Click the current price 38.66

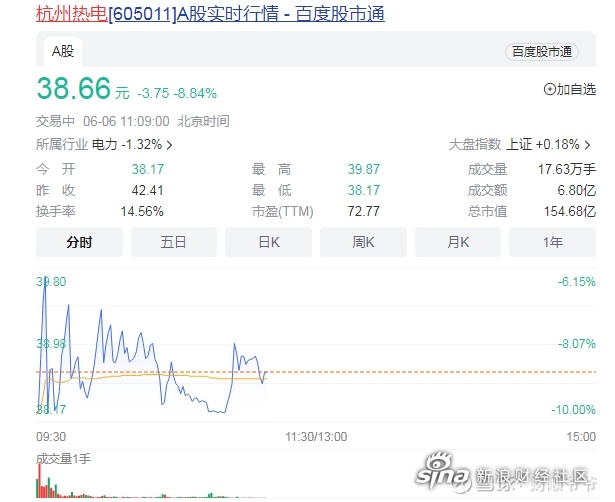[74, 88]
